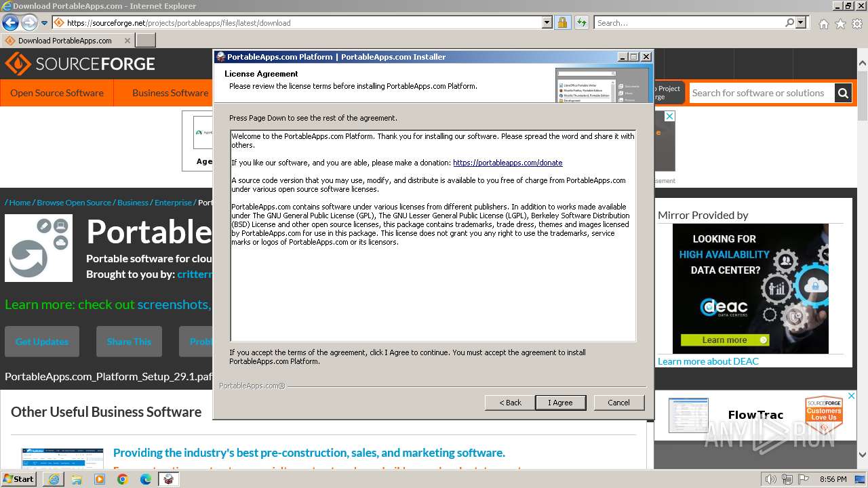The image size is (868, 488).
Task: Open the Chrome taskbar icon
Action: pyautogui.click(x=123, y=479)
